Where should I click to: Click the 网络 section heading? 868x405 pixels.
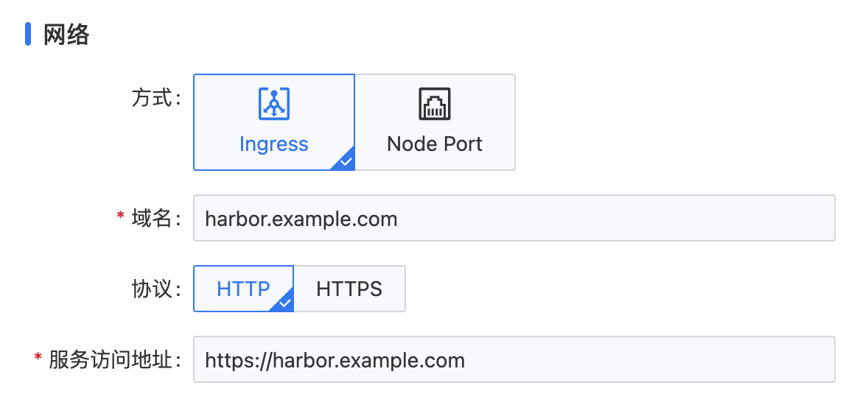click(x=66, y=34)
